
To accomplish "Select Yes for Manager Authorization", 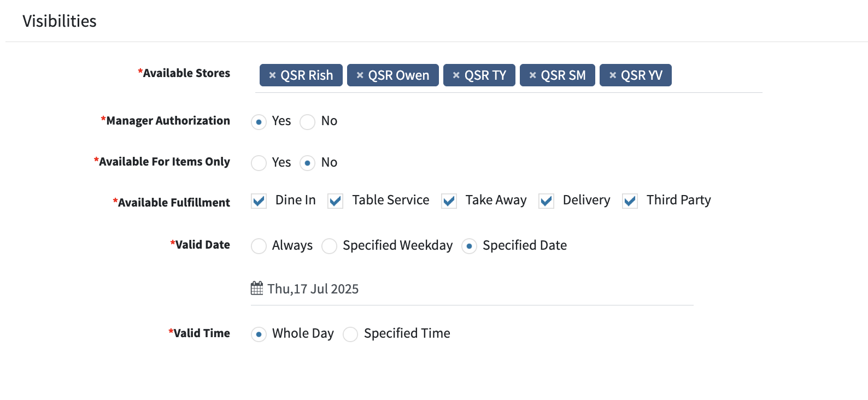I will click(259, 122).
